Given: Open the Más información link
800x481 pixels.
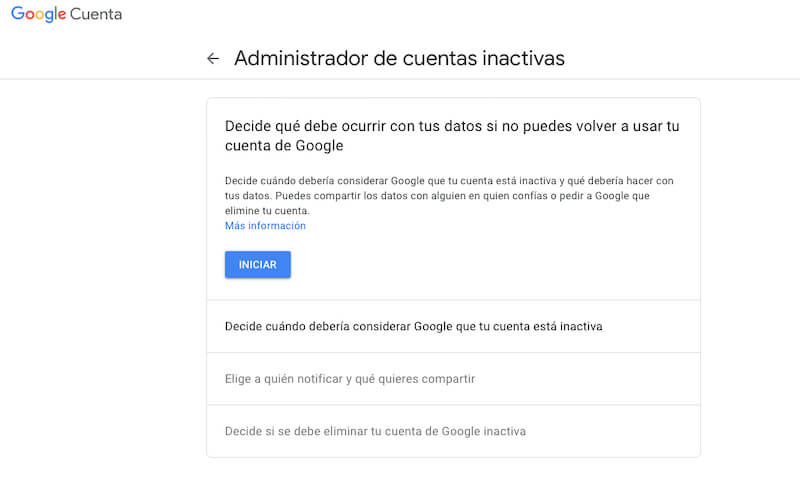Looking at the screenshot, I should (265, 225).
